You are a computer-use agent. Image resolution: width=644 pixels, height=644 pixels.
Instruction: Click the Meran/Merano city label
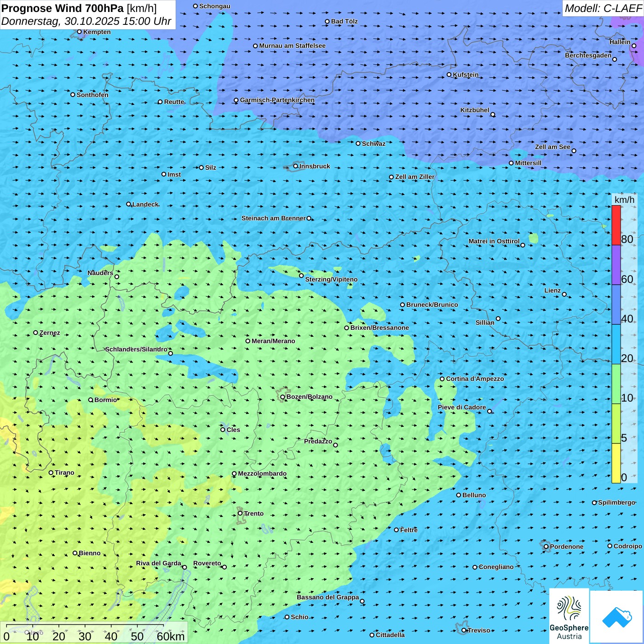(x=273, y=341)
